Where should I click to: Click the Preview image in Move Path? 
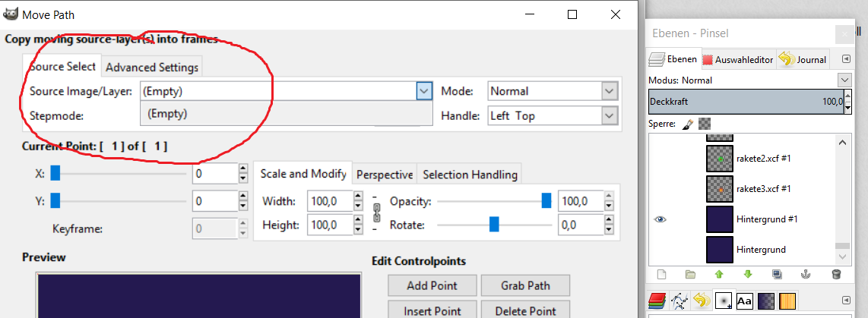pyautogui.click(x=198, y=296)
